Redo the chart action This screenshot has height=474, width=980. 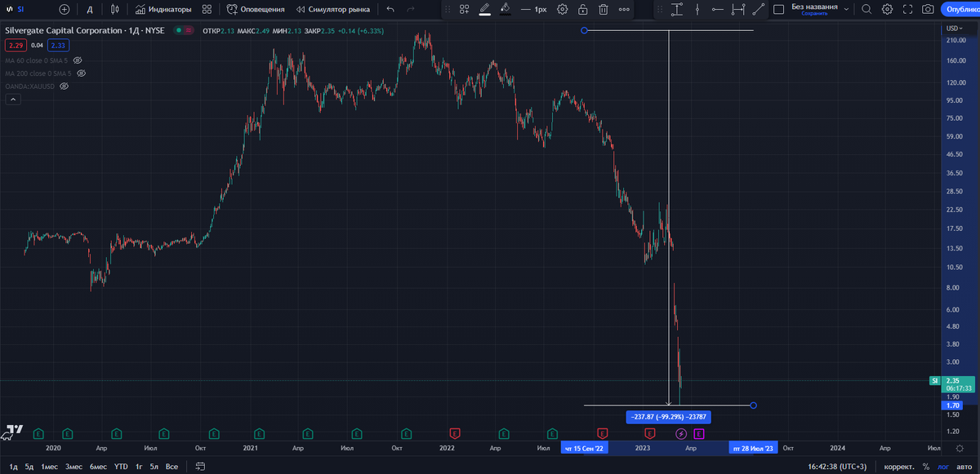pyautogui.click(x=411, y=9)
